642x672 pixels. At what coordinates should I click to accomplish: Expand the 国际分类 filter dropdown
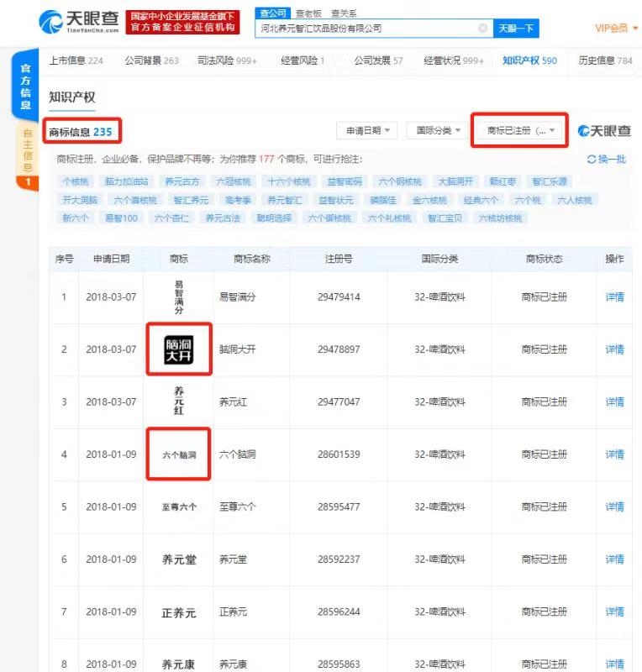[x=439, y=131]
